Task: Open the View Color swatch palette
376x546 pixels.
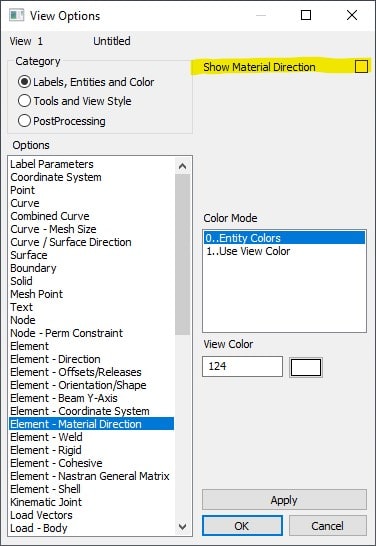Action: tap(306, 367)
